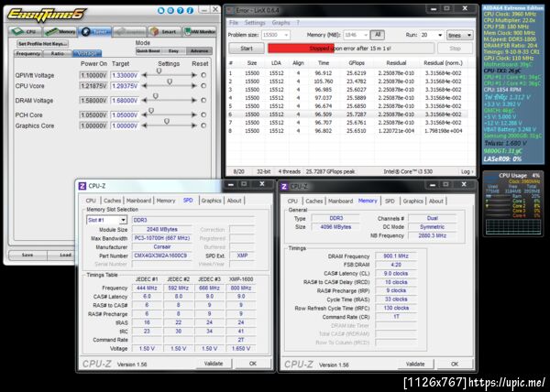The image size is (550, 392).
Task: Open the Graphics tab in the CPU-Z Memory window
Action: [412, 201]
